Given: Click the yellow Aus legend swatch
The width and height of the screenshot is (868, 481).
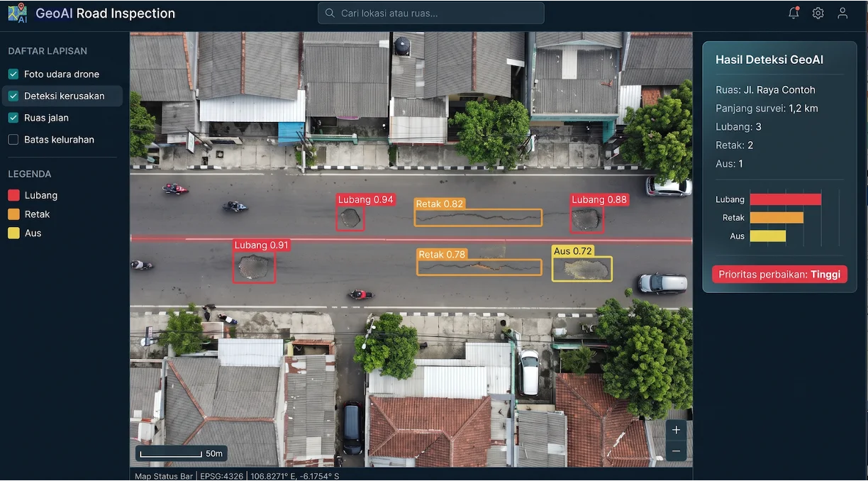Looking at the screenshot, I should coord(13,233).
